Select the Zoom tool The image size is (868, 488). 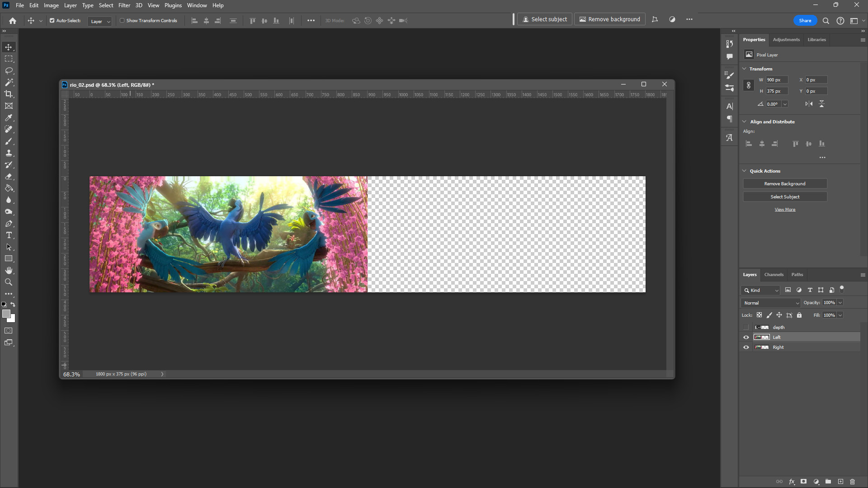[9, 282]
